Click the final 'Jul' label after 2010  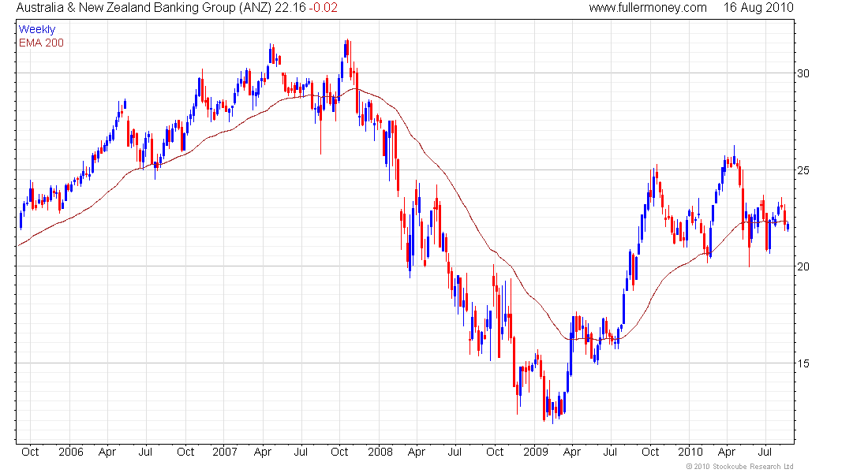click(765, 452)
